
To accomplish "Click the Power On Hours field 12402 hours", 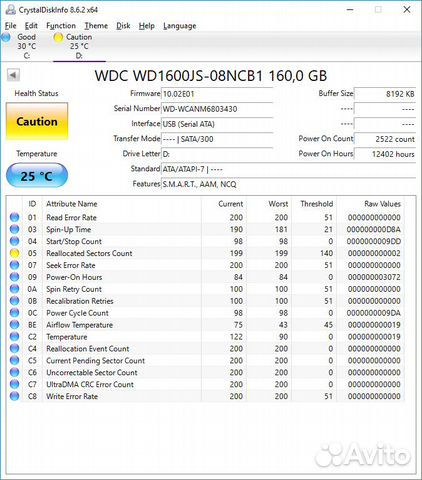I will [x=385, y=154].
